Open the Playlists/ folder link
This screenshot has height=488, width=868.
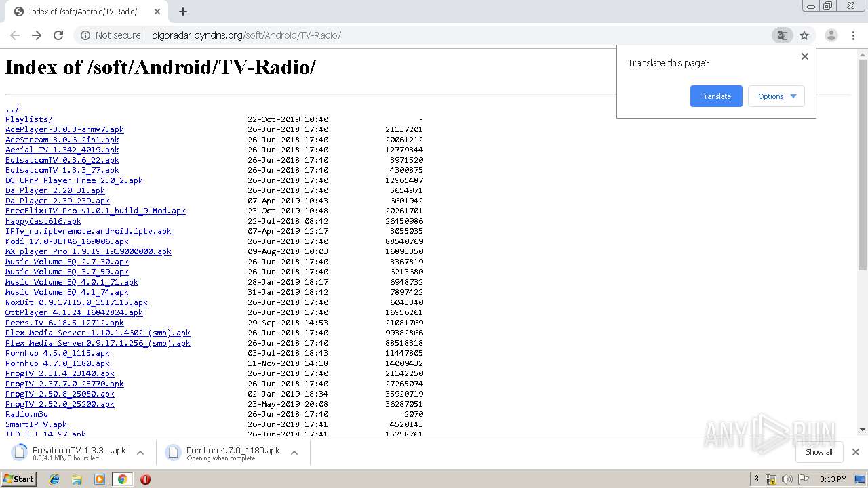point(29,119)
